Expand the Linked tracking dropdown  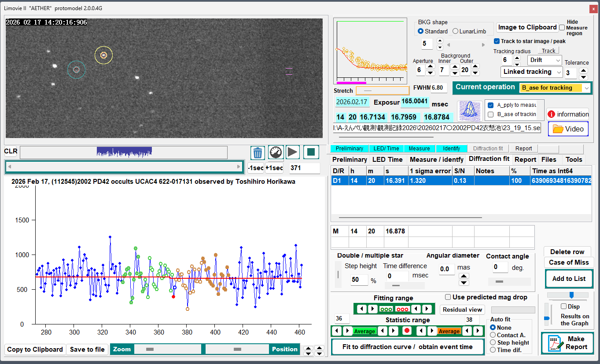[x=559, y=72]
